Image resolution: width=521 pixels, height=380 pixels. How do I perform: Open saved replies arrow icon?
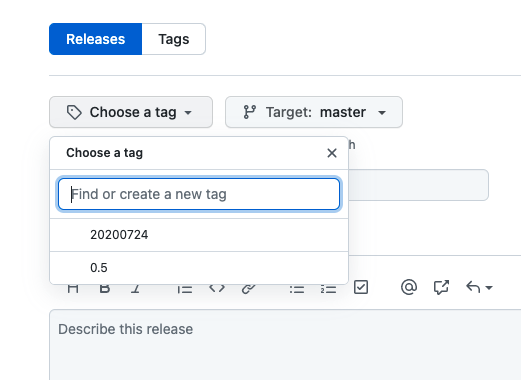point(473,287)
